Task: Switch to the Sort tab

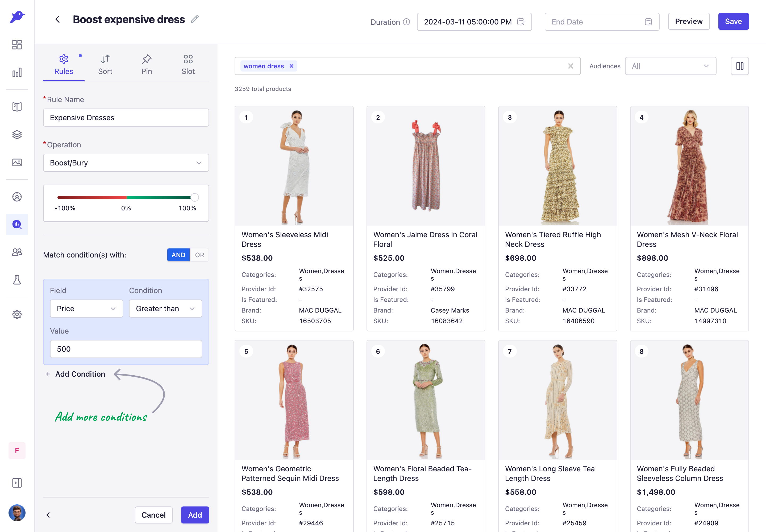Action: 105,65
